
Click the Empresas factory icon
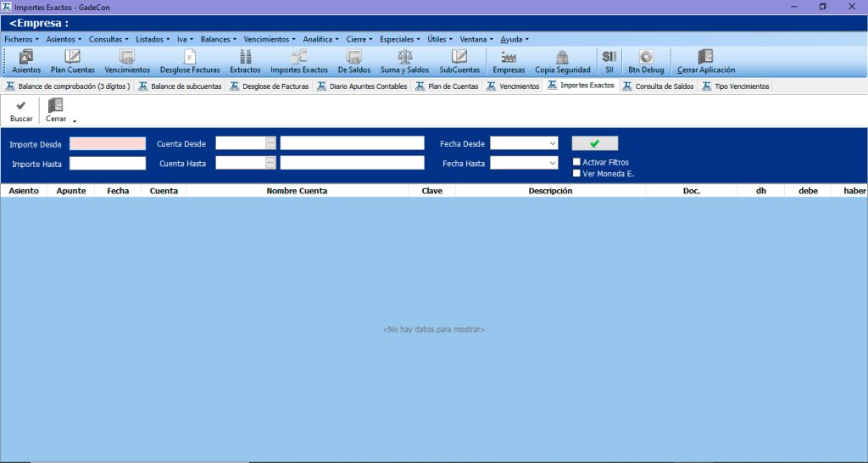[x=509, y=58]
